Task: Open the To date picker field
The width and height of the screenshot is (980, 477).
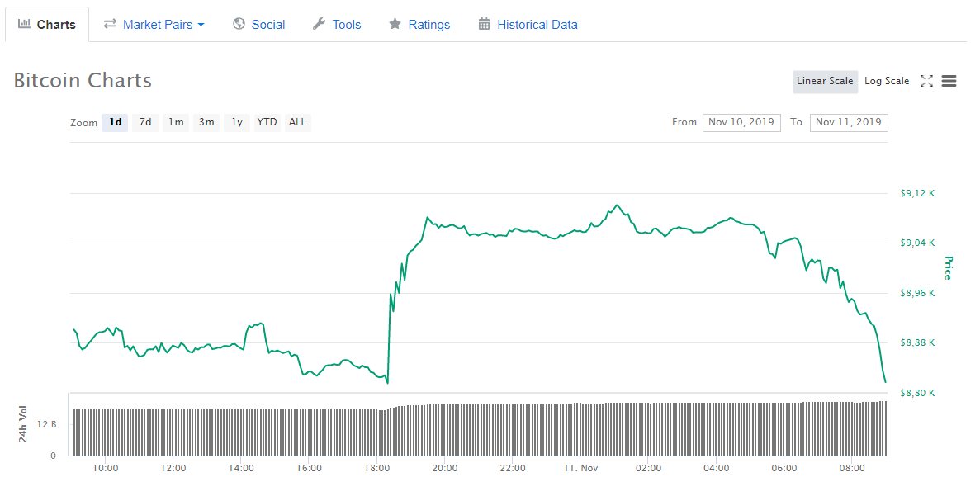Action: tap(849, 122)
